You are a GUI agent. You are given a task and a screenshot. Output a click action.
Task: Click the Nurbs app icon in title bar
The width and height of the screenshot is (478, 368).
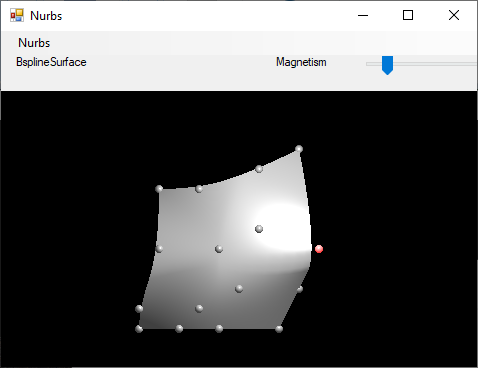[17, 15]
